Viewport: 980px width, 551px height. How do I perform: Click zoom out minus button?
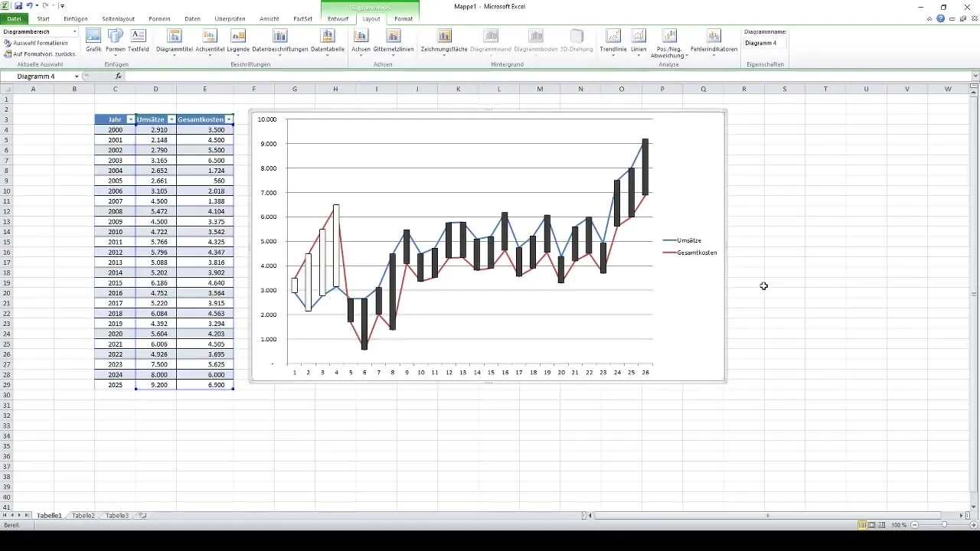pos(914,525)
